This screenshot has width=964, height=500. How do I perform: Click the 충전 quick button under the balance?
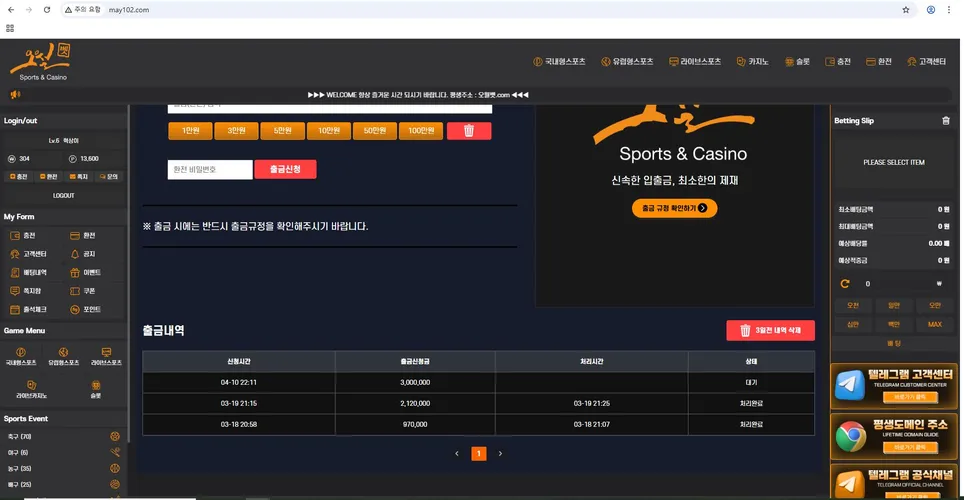coord(19,177)
